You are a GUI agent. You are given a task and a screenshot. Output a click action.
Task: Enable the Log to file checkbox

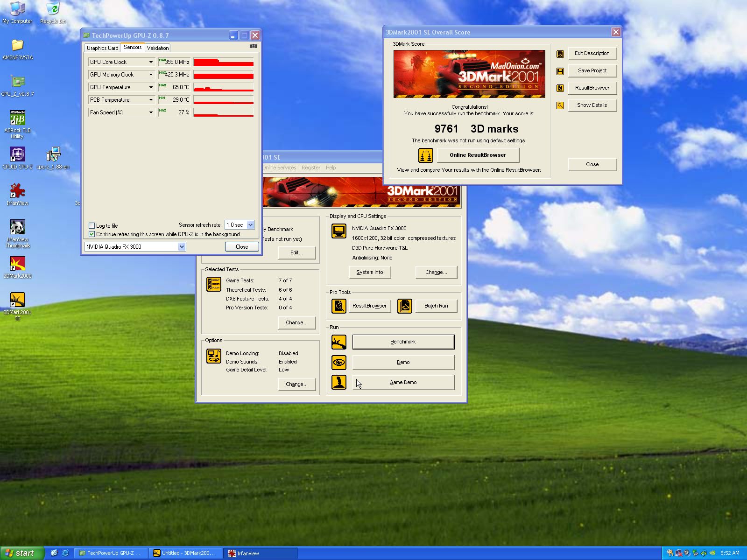tap(92, 226)
